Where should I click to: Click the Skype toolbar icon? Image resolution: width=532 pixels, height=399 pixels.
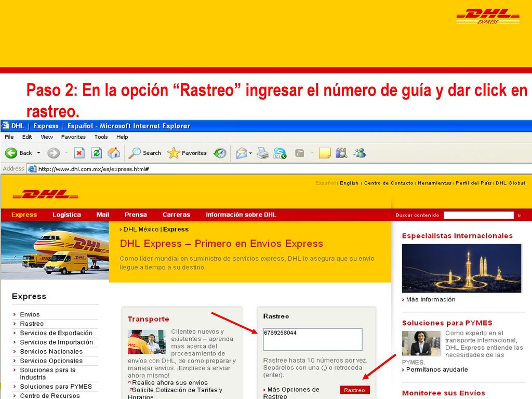tap(280, 153)
